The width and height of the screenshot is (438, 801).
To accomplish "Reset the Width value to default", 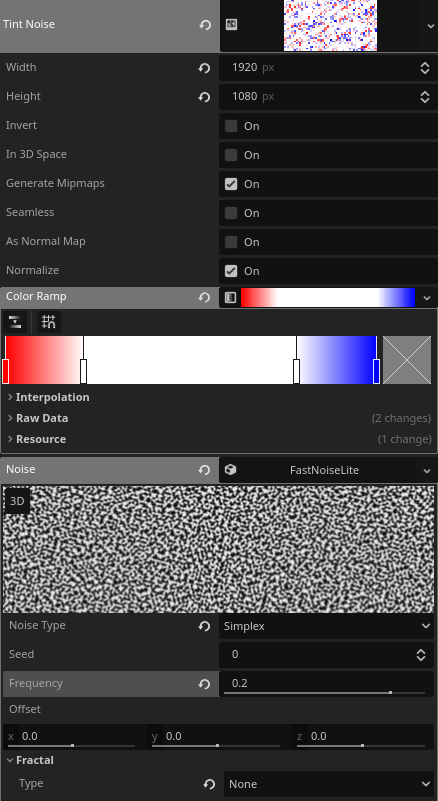I will point(204,68).
